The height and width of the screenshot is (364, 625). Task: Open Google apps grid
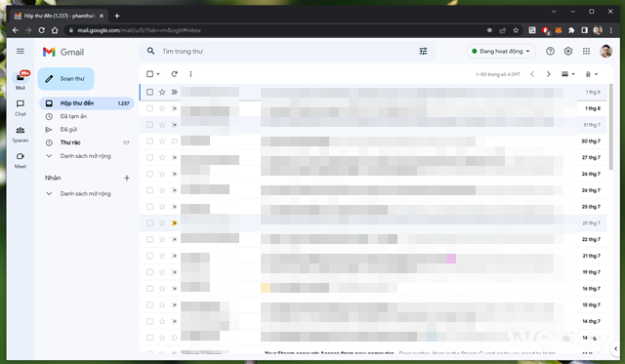[586, 51]
